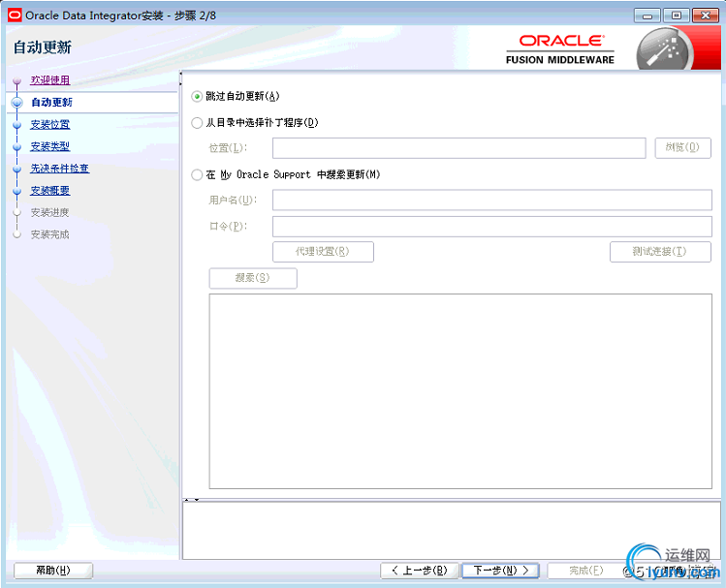Go back with 上一步 button
The image size is (726, 588).
[x=420, y=571]
